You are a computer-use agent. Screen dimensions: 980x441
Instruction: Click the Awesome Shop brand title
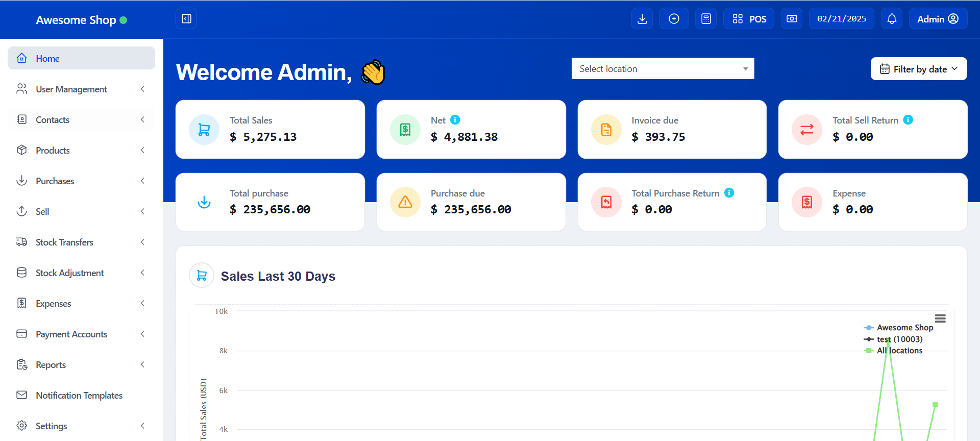point(76,20)
